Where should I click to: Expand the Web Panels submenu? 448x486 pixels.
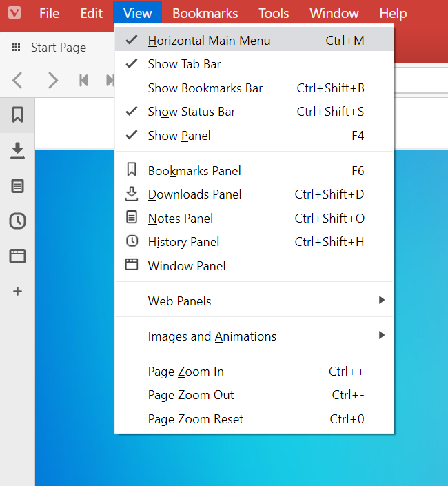254,301
